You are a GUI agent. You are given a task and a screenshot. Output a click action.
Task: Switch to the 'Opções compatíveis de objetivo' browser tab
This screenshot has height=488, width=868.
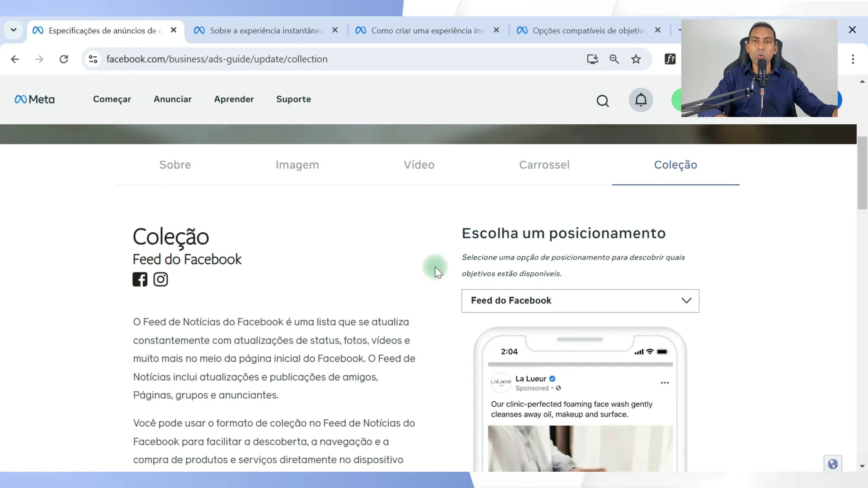(589, 30)
